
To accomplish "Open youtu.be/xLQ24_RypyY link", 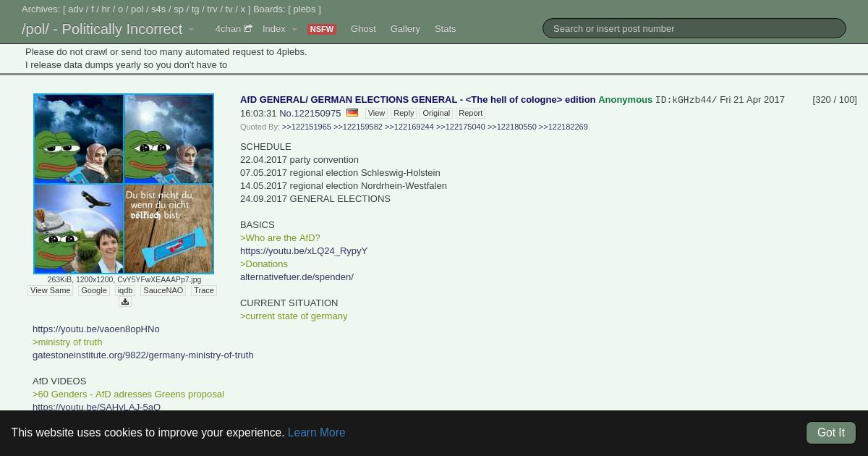I will coord(304,251).
